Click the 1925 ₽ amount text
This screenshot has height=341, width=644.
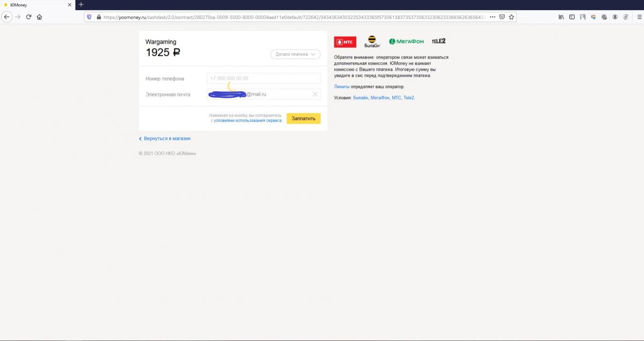point(163,52)
